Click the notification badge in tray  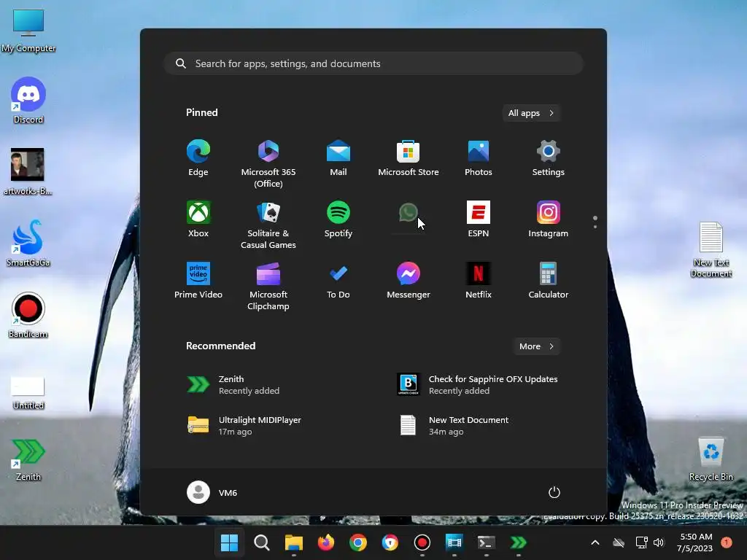pyautogui.click(x=727, y=542)
